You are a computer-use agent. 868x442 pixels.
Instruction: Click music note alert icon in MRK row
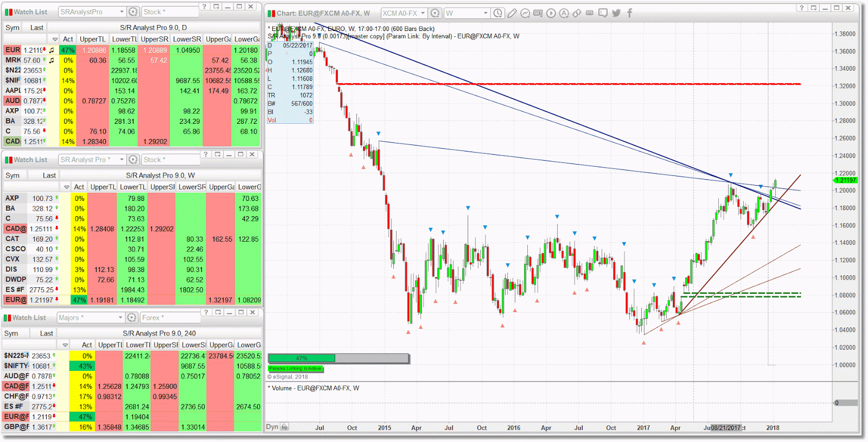click(x=52, y=60)
